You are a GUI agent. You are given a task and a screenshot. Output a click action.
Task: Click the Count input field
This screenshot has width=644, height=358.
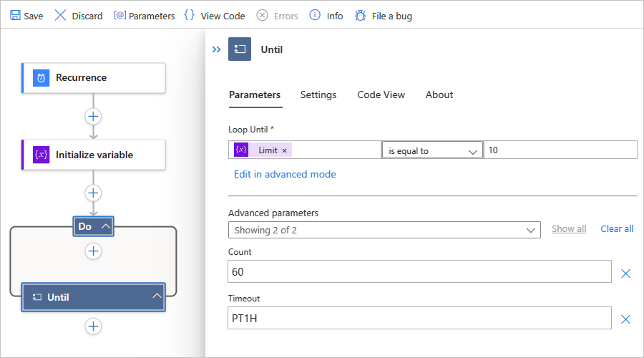tap(419, 272)
